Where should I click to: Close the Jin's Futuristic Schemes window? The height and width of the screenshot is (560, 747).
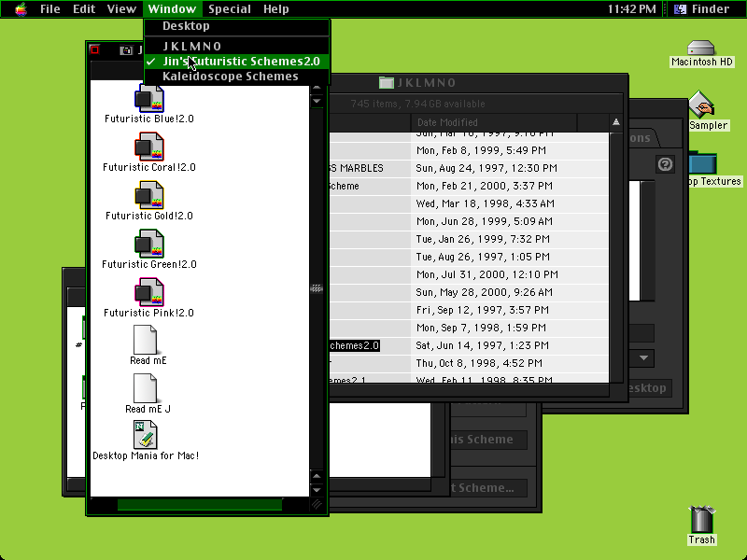click(95, 50)
